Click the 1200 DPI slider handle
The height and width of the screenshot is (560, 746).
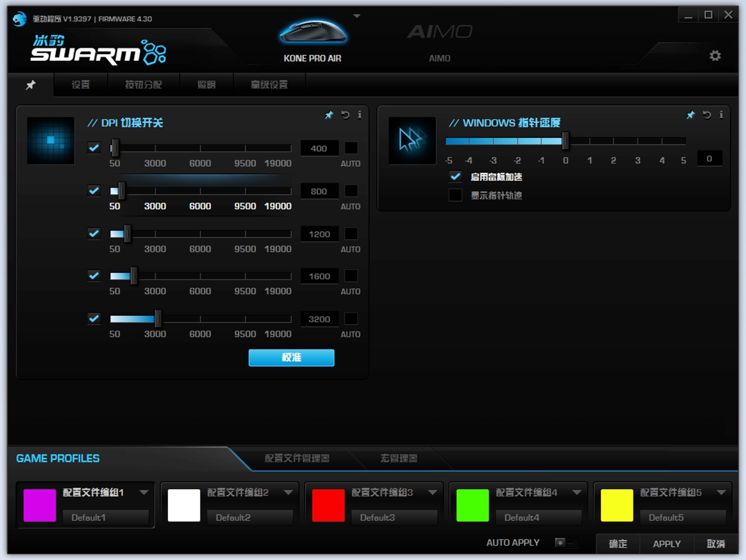[127, 234]
